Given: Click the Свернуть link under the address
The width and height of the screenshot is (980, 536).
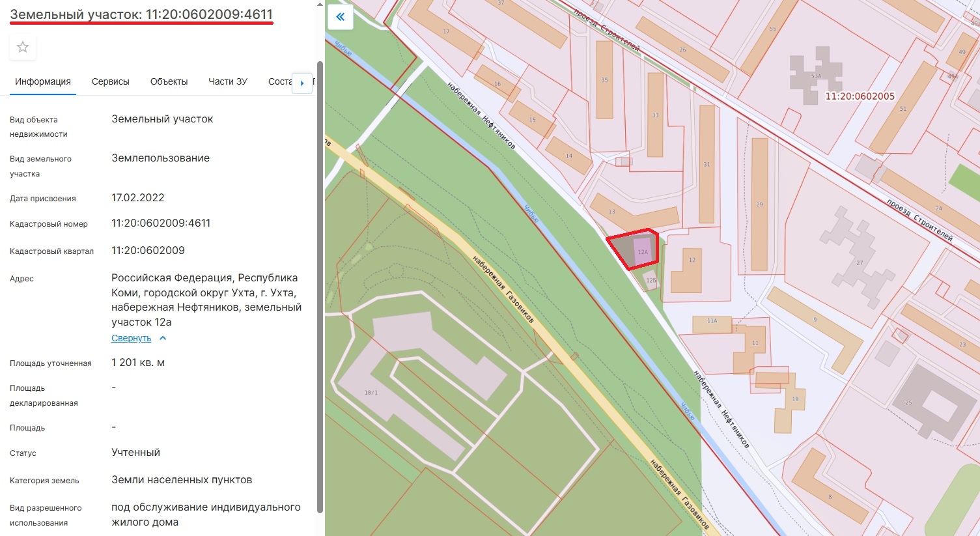Looking at the screenshot, I should click(131, 338).
